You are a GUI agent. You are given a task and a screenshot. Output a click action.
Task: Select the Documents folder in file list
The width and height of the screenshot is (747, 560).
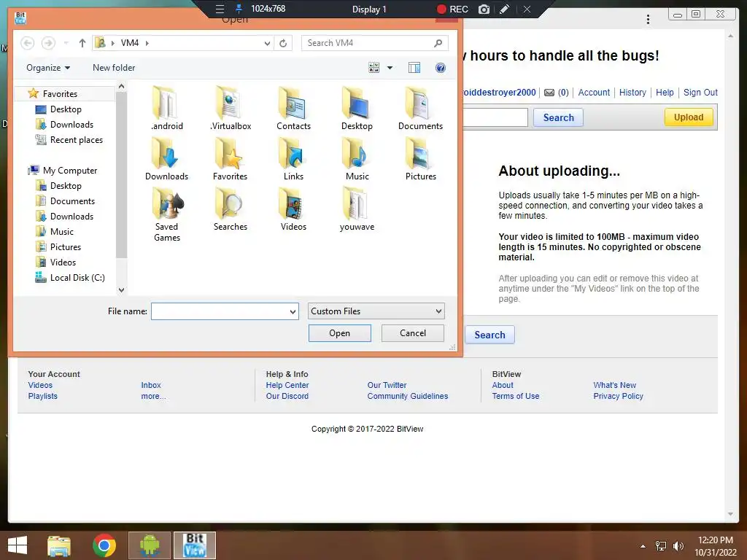point(420,109)
